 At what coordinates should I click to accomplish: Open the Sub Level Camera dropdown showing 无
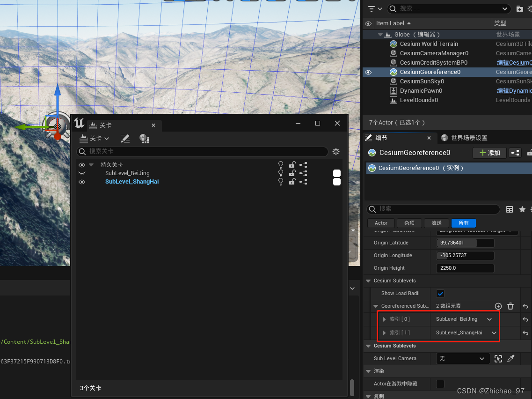pos(463,358)
